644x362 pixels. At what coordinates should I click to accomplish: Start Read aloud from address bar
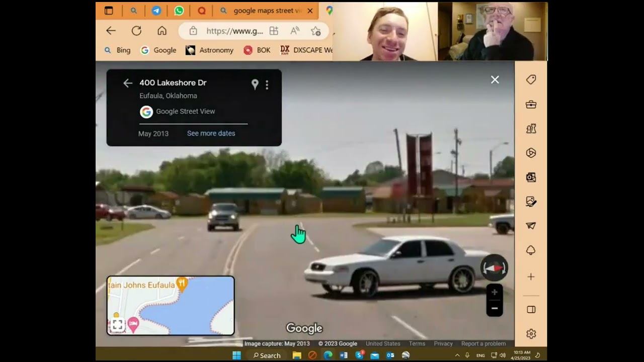click(295, 31)
